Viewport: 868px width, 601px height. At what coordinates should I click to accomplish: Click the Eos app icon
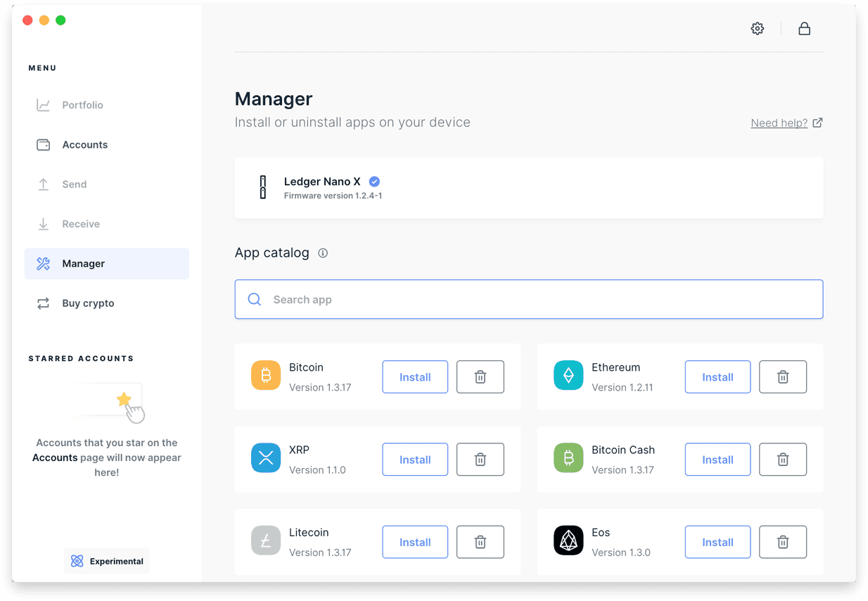[x=568, y=540]
